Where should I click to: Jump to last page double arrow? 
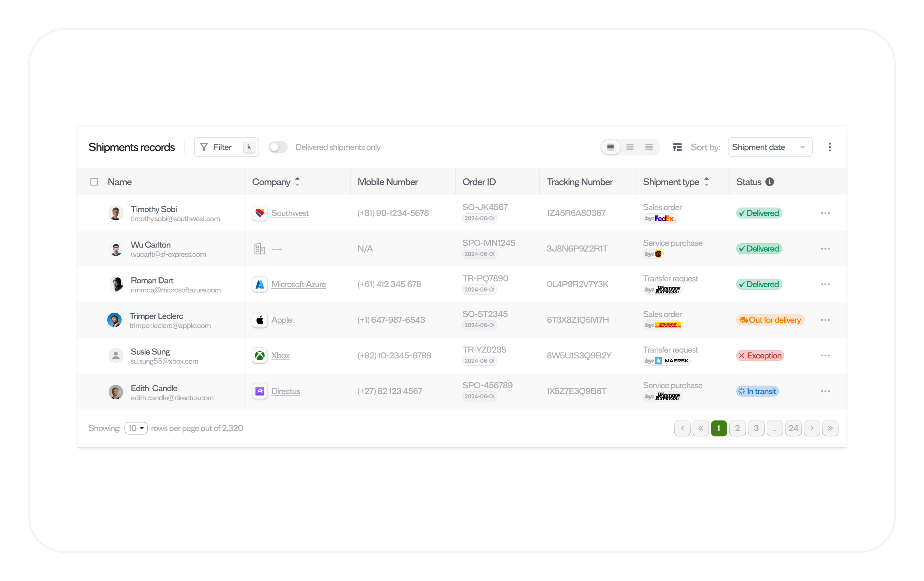(x=830, y=428)
